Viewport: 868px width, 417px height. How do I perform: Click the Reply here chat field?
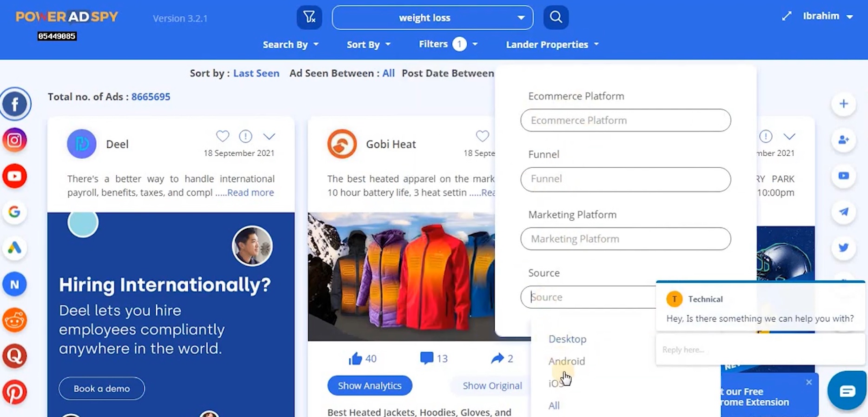760,350
